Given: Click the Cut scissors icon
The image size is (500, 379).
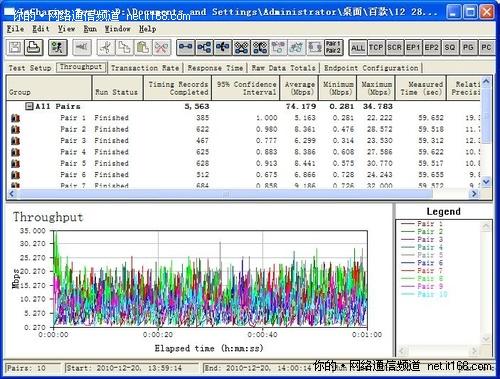Looking at the screenshot, I should pos(106,48).
